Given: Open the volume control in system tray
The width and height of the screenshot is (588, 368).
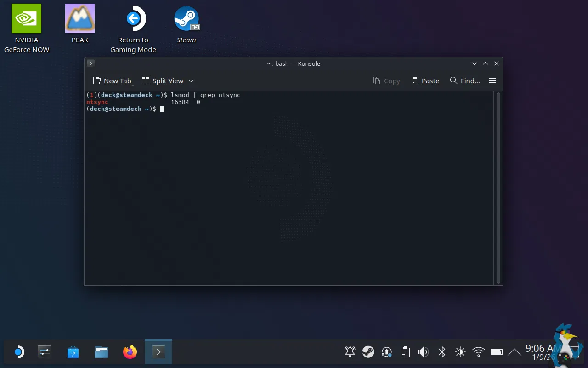Looking at the screenshot, I should pyautogui.click(x=423, y=352).
